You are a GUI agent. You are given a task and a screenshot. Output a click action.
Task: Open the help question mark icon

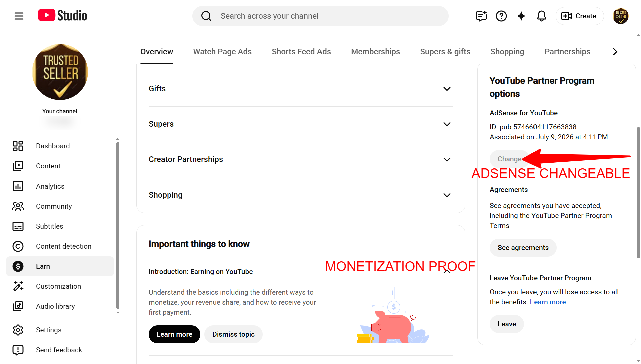(x=501, y=16)
